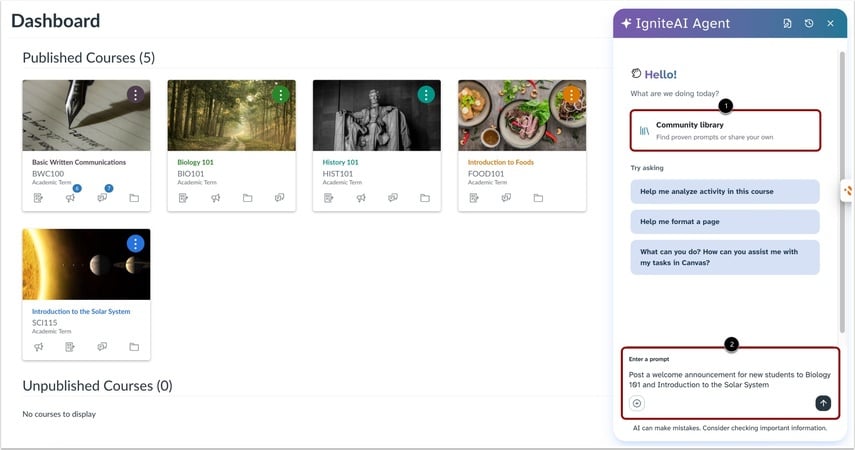855x450 pixels.
Task: Open options menu on Solar System card
Action: (135, 243)
